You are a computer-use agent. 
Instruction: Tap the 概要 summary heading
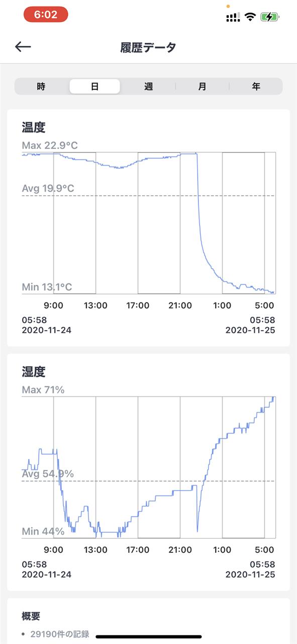tap(31, 616)
